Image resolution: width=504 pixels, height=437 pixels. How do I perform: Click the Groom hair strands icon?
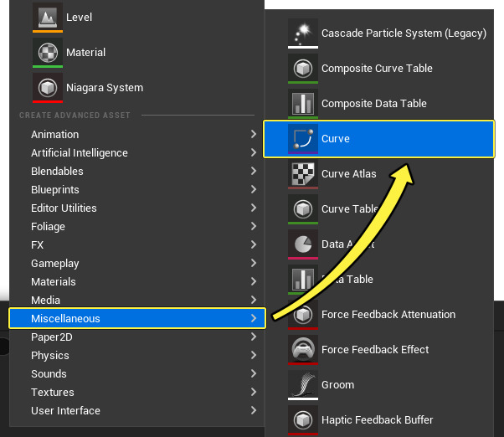coord(303,385)
